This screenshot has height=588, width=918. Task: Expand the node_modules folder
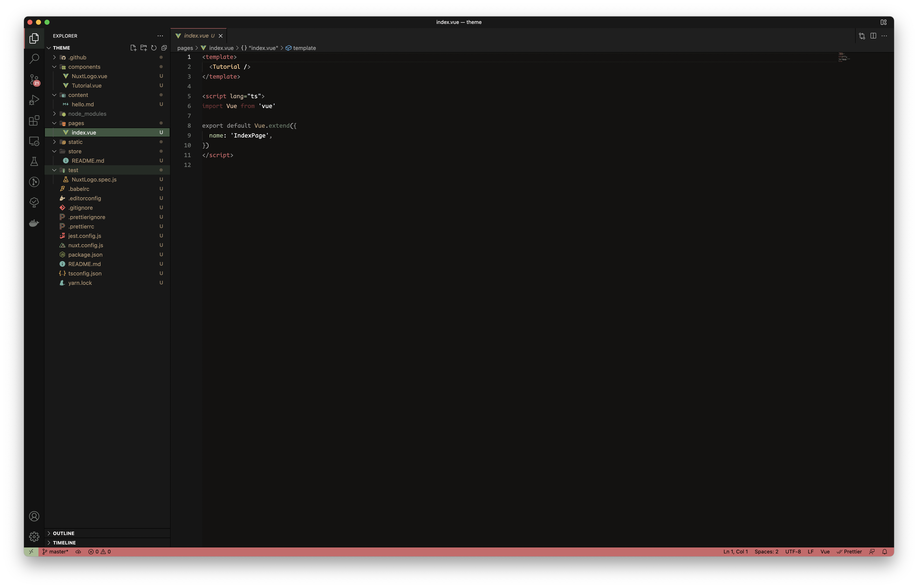point(87,114)
